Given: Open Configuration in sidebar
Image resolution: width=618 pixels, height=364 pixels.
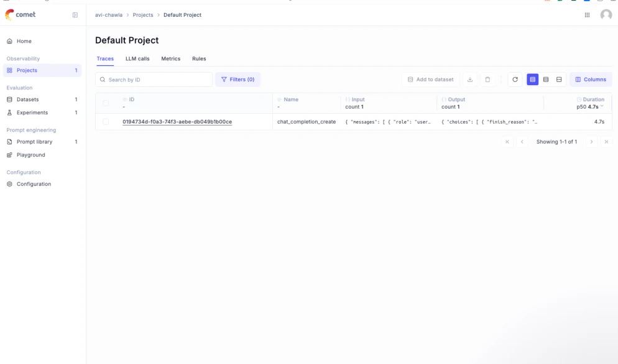Looking at the screenshot, I should pyautogui.click(x=42, y=184).
